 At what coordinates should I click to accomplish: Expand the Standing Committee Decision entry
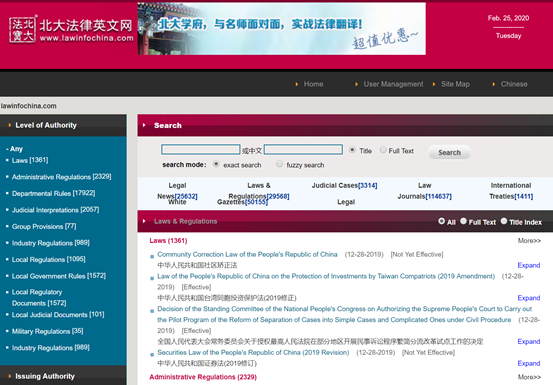tap(529, 342)
